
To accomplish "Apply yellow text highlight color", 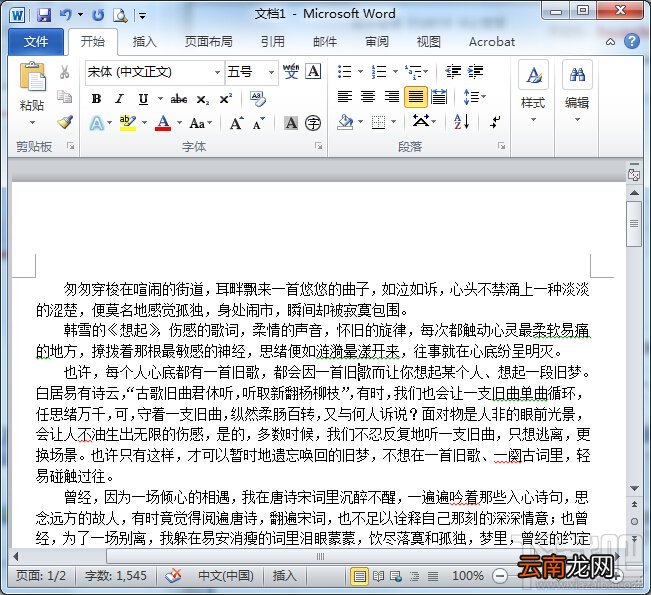I will point(127,123).
